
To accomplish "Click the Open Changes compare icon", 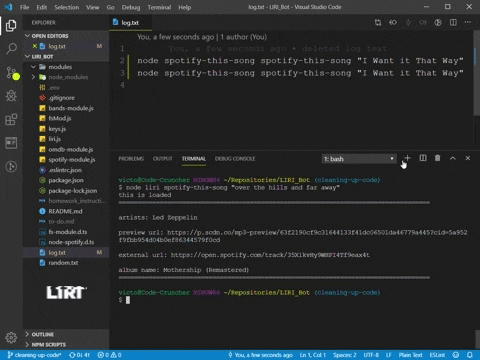I will point(378,22).
